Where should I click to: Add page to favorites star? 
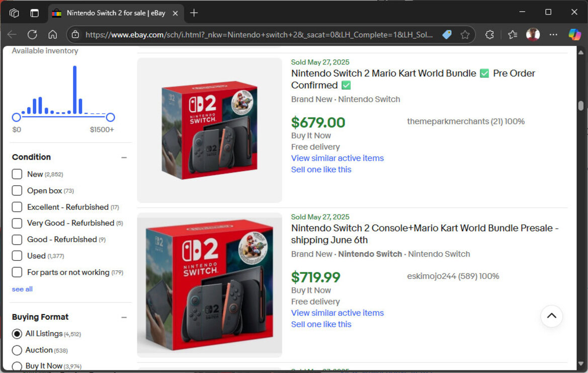465,35
